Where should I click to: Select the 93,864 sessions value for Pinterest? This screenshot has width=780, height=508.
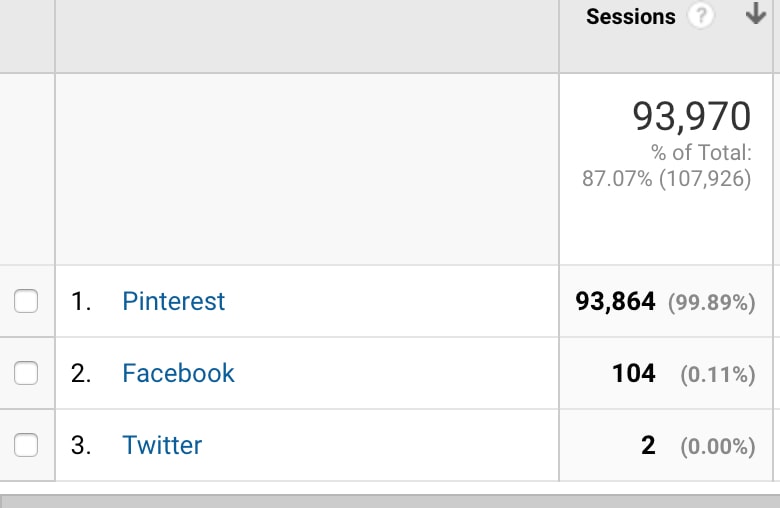coord(615,302)
